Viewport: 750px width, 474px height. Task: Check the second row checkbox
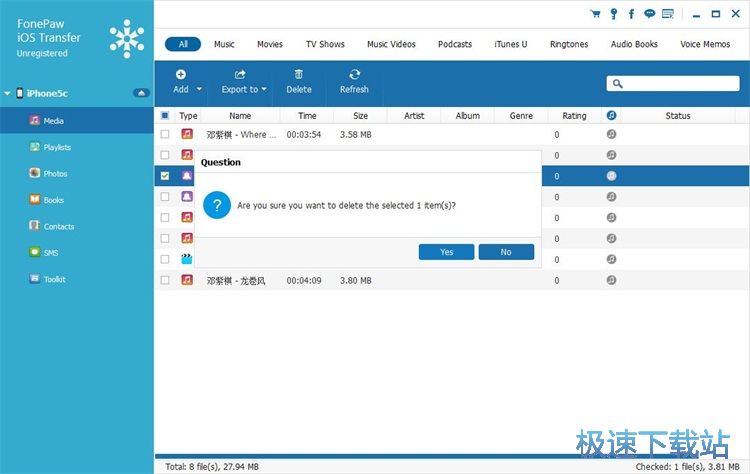tap(165, 155)
